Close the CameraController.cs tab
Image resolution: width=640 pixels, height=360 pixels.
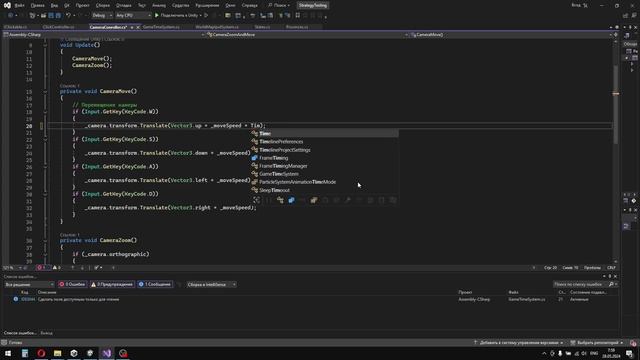point(138,27)
